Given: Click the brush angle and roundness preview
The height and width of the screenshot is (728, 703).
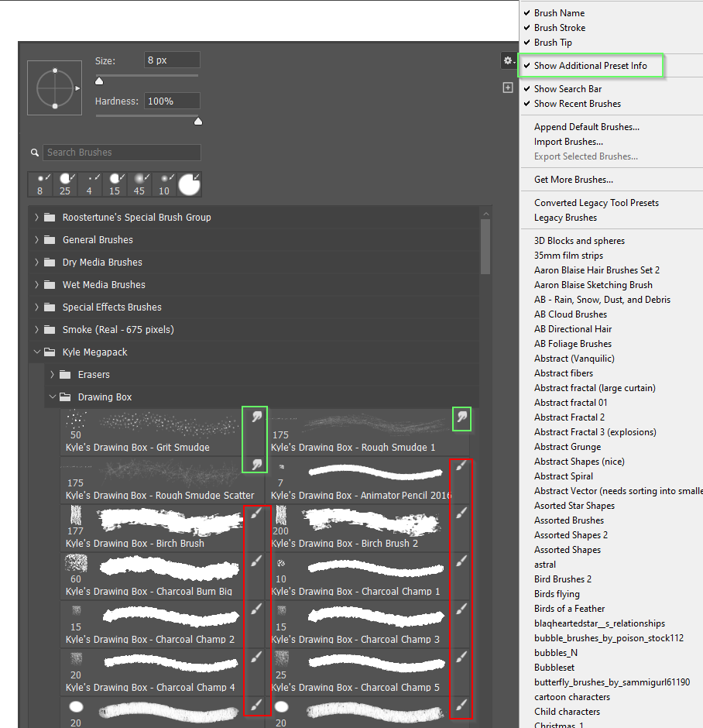Looking at the screenshot, I should (55, 88).
